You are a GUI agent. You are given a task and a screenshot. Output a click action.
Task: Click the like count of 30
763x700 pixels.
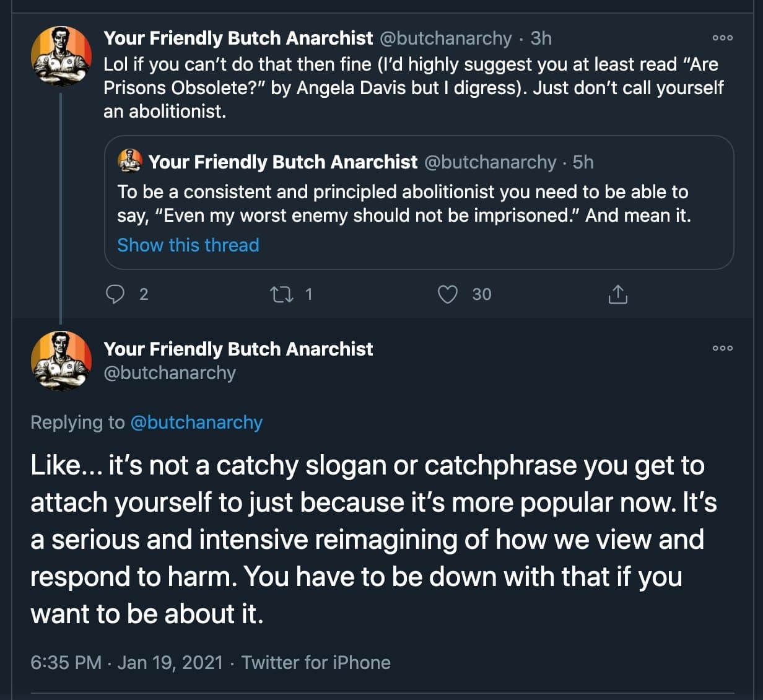pos(482,294)
